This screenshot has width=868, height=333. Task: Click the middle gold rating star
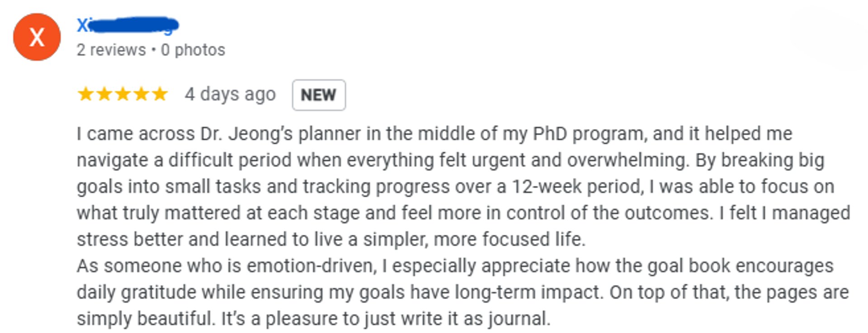click(123, 94)
